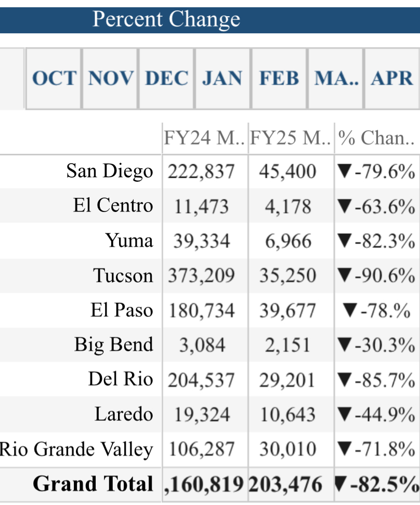
Task: Click the down arrow in El Paso's percent change
Action: [350, 310]
